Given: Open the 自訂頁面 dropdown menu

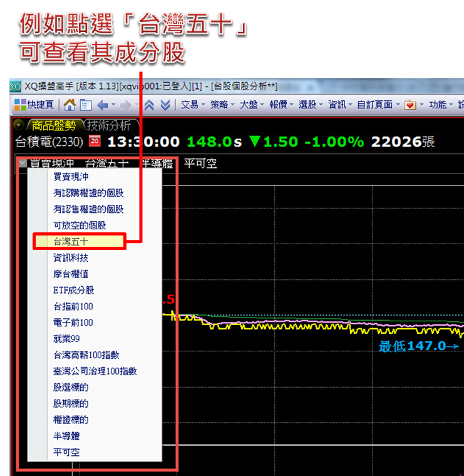Looking at the screenshot, I should tap(378, 105).
